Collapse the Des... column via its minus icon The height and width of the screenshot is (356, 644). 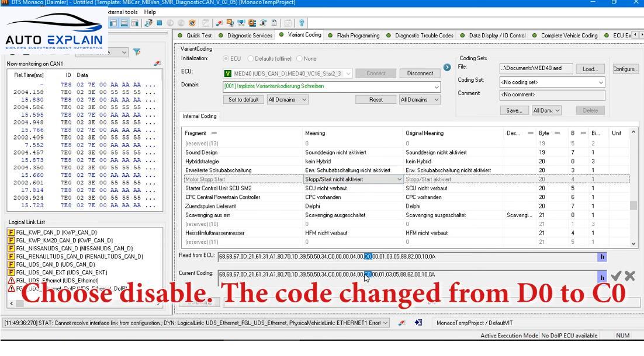pyautogui.click(x=531, y=133)
